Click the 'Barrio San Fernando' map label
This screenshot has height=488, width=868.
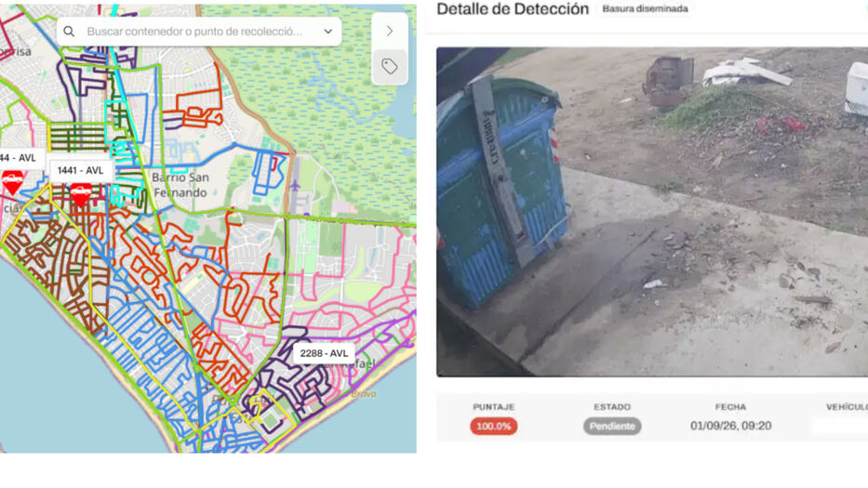(x=180, y=185)
